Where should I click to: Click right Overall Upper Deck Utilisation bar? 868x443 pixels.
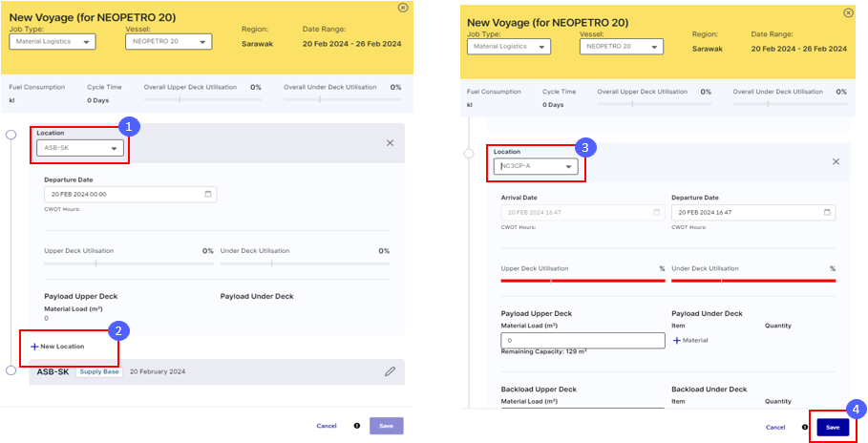[x=654, y=104]
